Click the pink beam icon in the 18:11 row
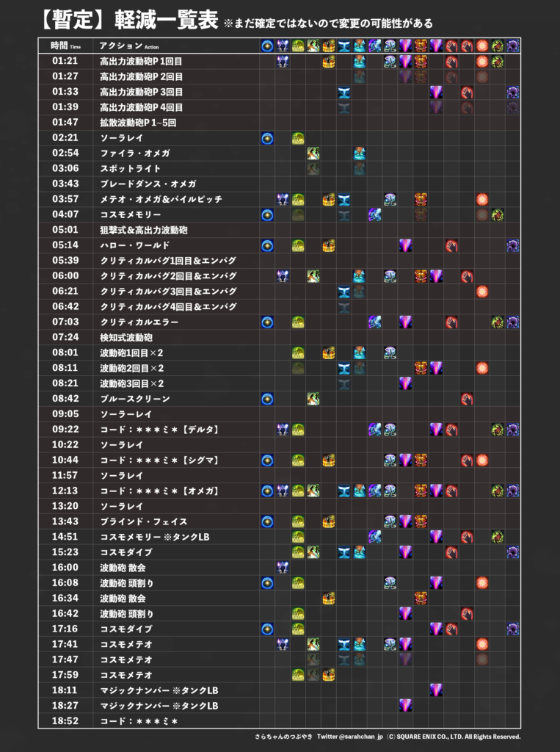The image size is (560, 752). tap(436, 690)
